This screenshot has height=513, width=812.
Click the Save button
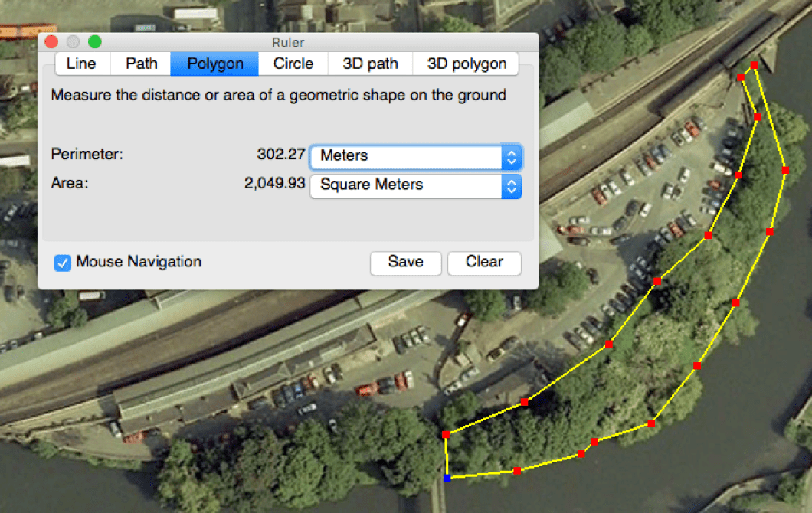coord(405,263)
